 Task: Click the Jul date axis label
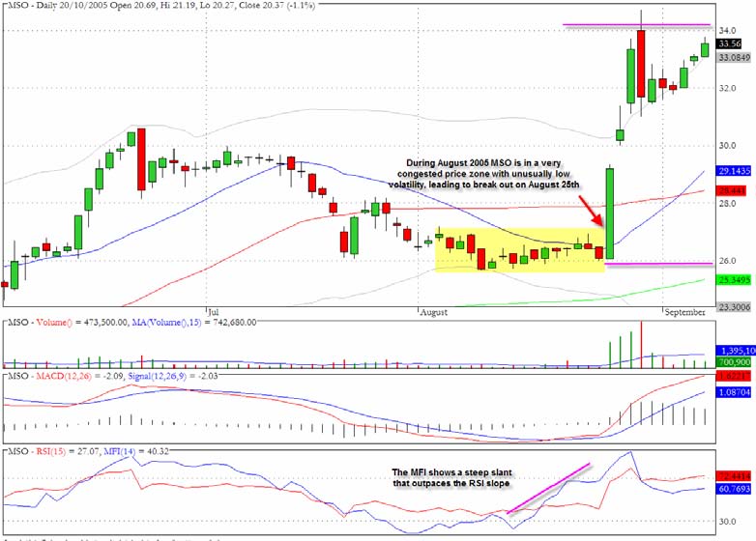click(x=213, y=312)
